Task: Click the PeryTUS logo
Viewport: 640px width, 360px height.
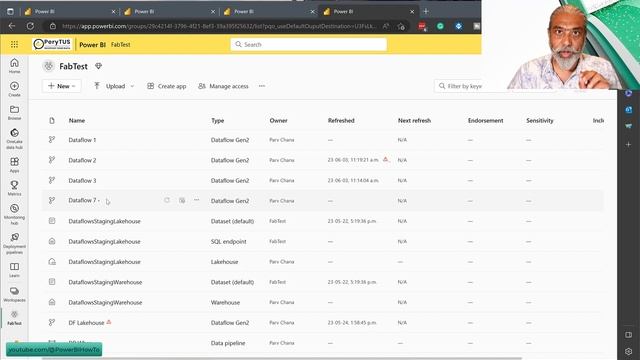Action: (x=52, y=44)
